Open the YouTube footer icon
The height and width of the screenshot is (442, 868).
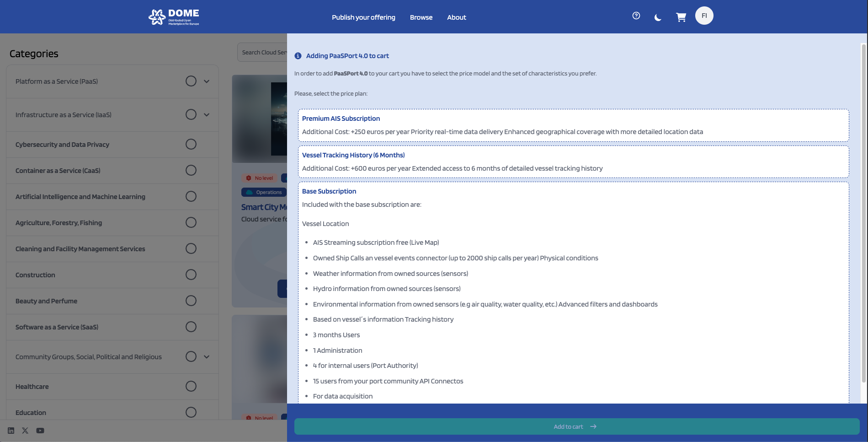click(x=40, y=431)
